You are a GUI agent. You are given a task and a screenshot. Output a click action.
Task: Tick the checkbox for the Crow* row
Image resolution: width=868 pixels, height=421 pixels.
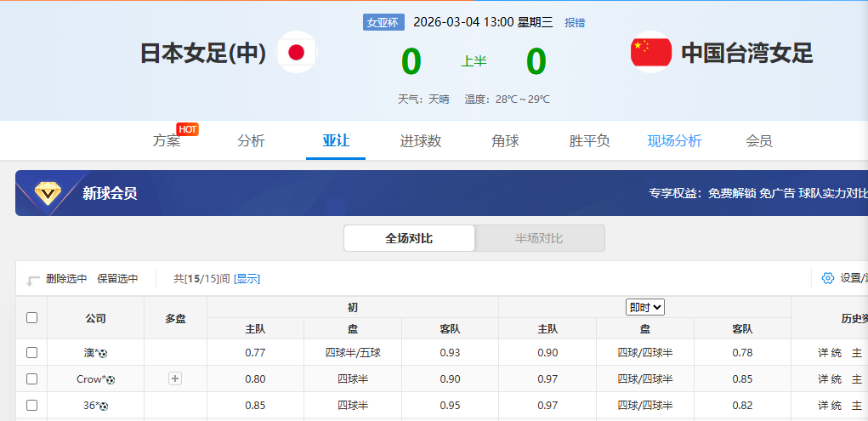(x=31, y=378)
